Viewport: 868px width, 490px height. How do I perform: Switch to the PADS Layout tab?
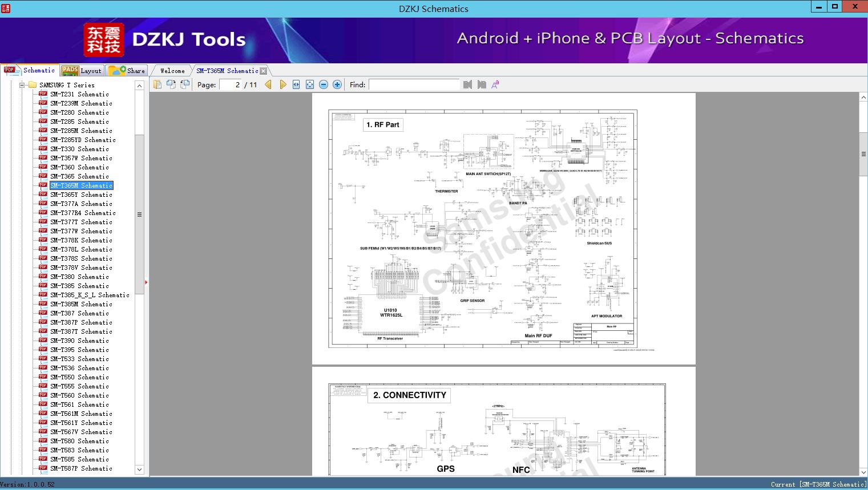click(x=82, y=71)
